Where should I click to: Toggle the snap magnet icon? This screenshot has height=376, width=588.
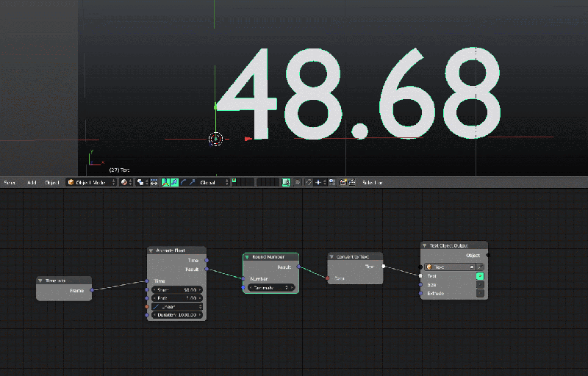pos(309,182)
